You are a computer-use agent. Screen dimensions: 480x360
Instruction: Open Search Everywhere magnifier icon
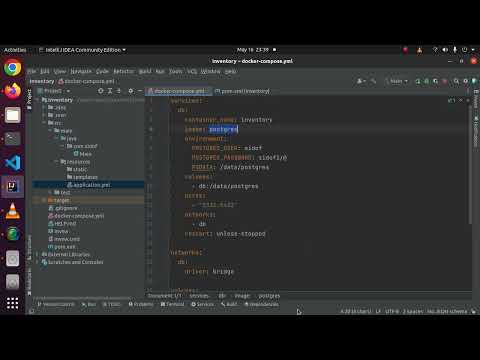click(456, 81)
